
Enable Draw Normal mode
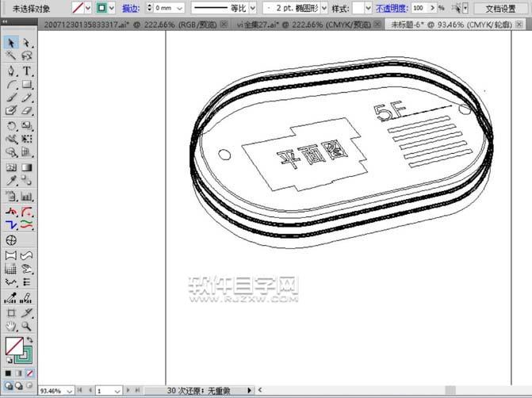(8, 386)
